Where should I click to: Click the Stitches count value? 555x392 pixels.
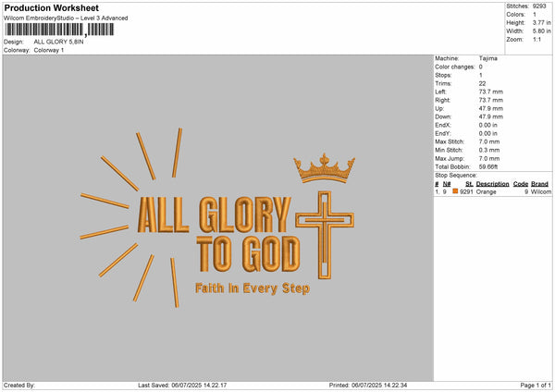(x=540, y=6)
